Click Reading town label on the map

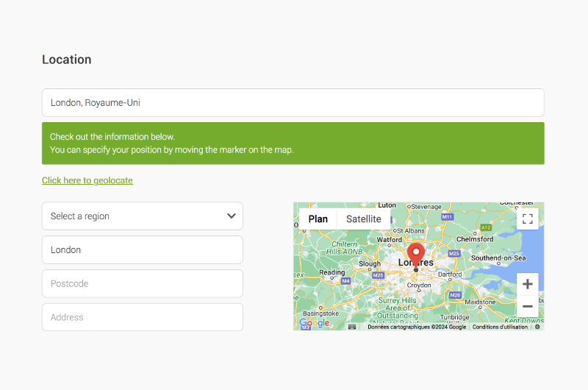(x=331, y=272)
